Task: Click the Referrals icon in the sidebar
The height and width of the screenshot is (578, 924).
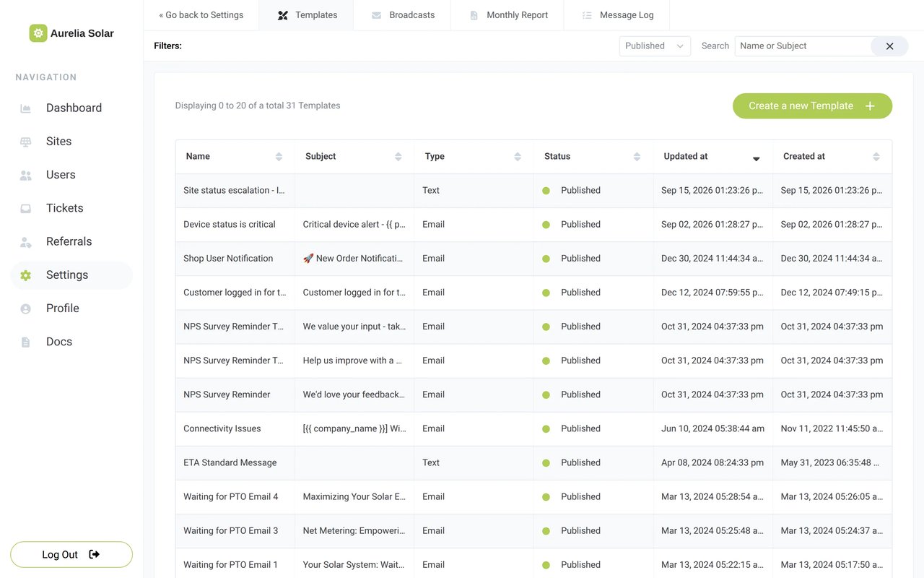Action: [26, 242]
